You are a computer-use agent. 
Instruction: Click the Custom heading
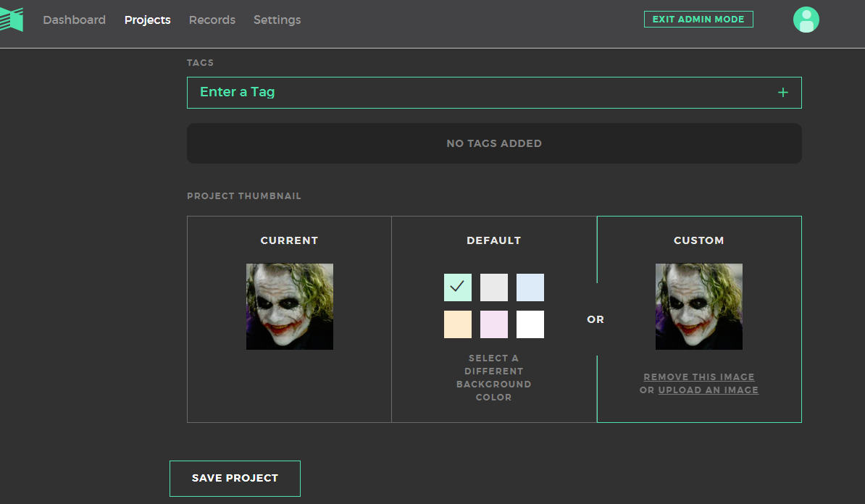tap(699, 240)
